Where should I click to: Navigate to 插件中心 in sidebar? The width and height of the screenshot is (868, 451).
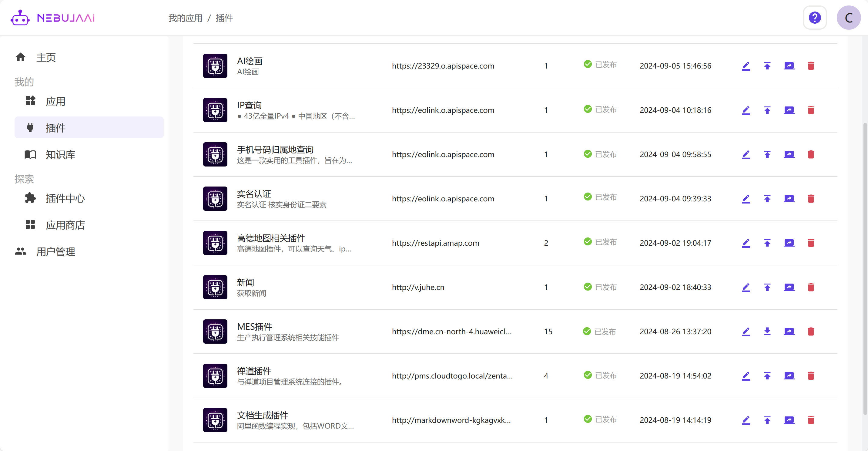pyautogui.click(x=65, y=198)
